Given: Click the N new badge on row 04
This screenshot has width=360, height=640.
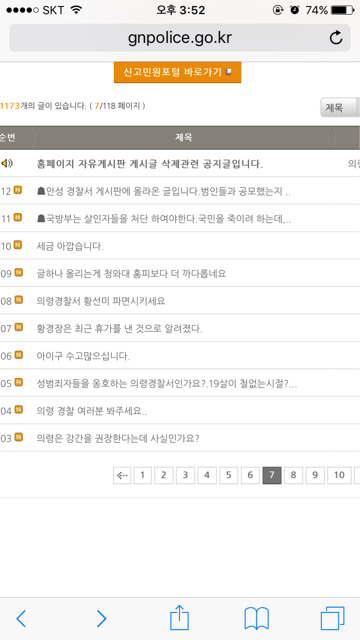Looking at the screenshot, I should coord(19,409).
